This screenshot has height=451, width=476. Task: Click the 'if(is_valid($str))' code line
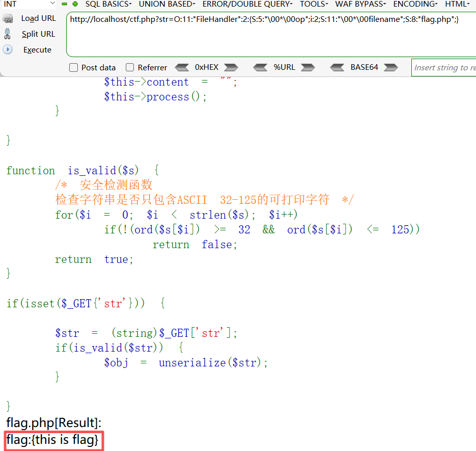(119, 348)
